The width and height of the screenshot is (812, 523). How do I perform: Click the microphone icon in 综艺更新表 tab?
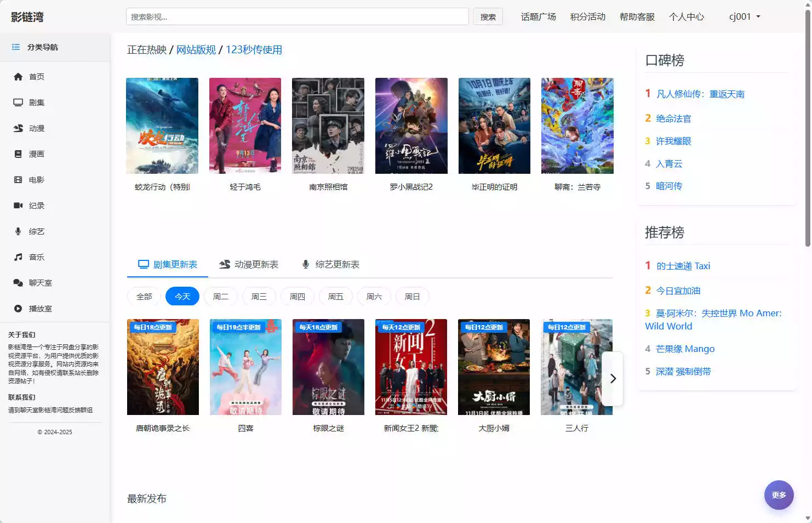pyautogui.click(x=306, y=265)
